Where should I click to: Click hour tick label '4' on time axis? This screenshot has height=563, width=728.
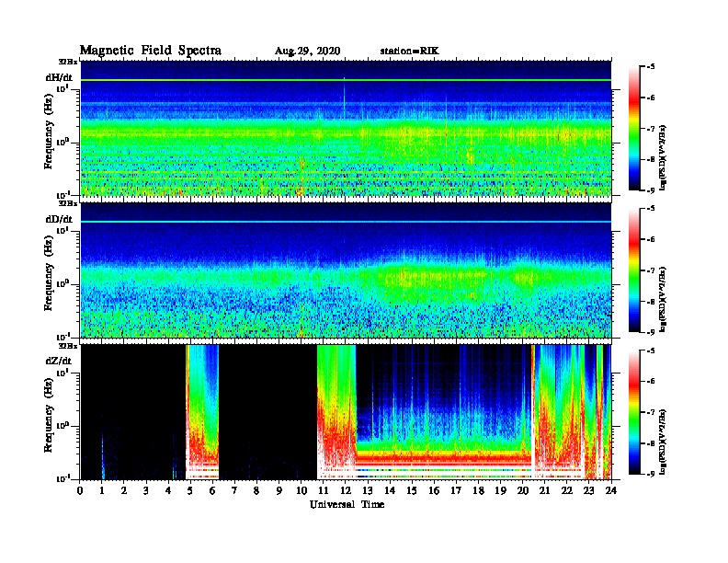(x=168, y=490)
